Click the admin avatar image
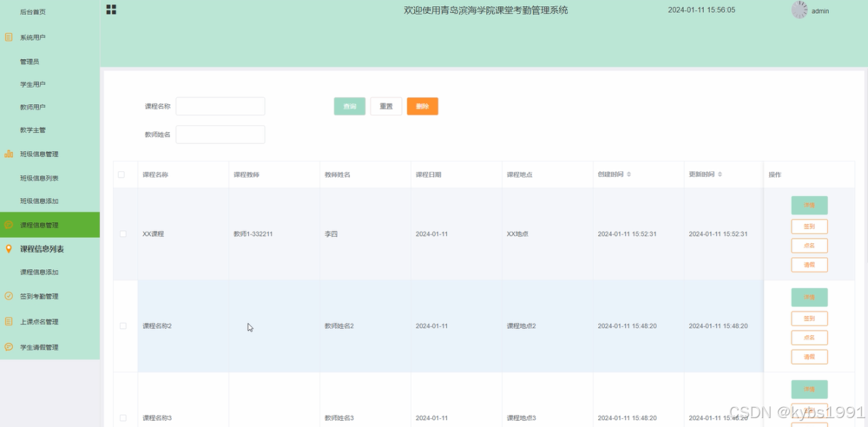The height and width of the screenshot is (427, 868). pyautogui.click(x=799, y=10)
